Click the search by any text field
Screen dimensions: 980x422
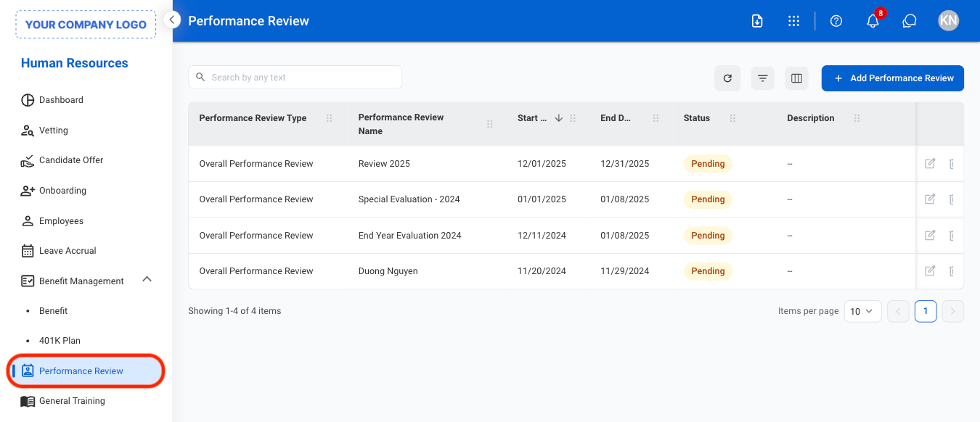click(295, 77)
